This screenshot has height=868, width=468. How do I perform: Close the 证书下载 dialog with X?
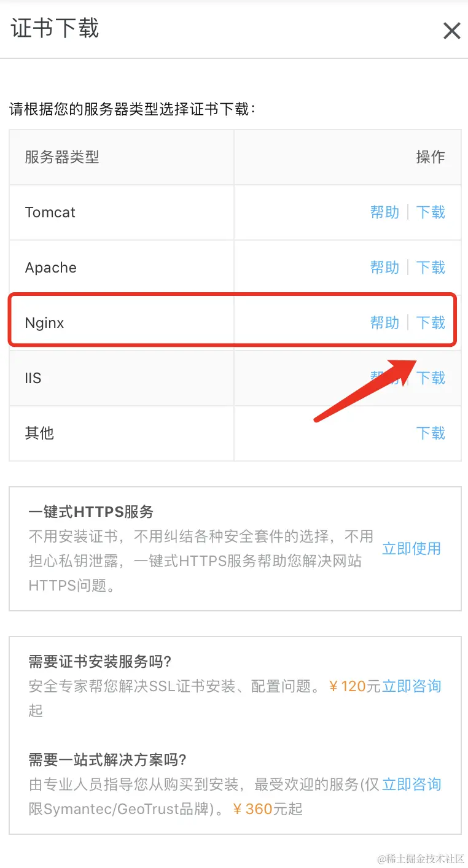[x=452, y=31]
